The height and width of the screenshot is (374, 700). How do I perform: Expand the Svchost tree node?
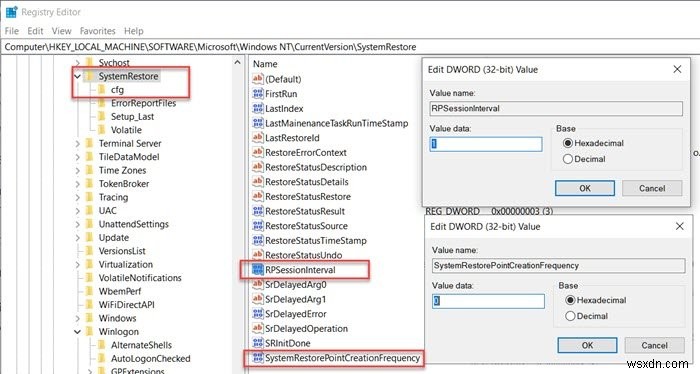pos(77,63)
